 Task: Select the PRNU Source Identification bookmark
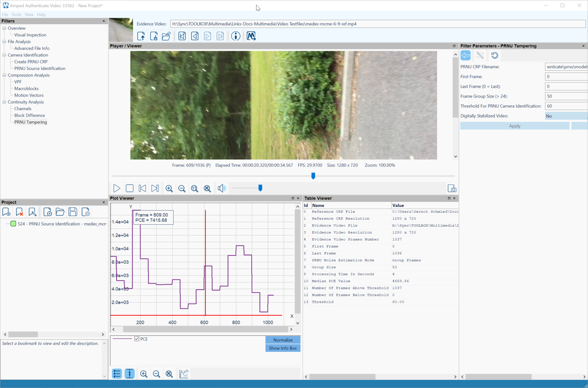point(57,224)
